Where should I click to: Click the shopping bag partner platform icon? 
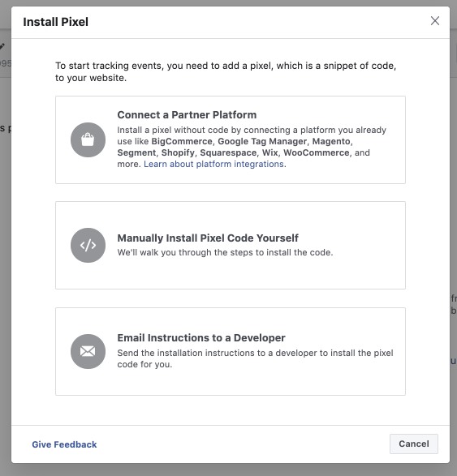coord(88,139)
